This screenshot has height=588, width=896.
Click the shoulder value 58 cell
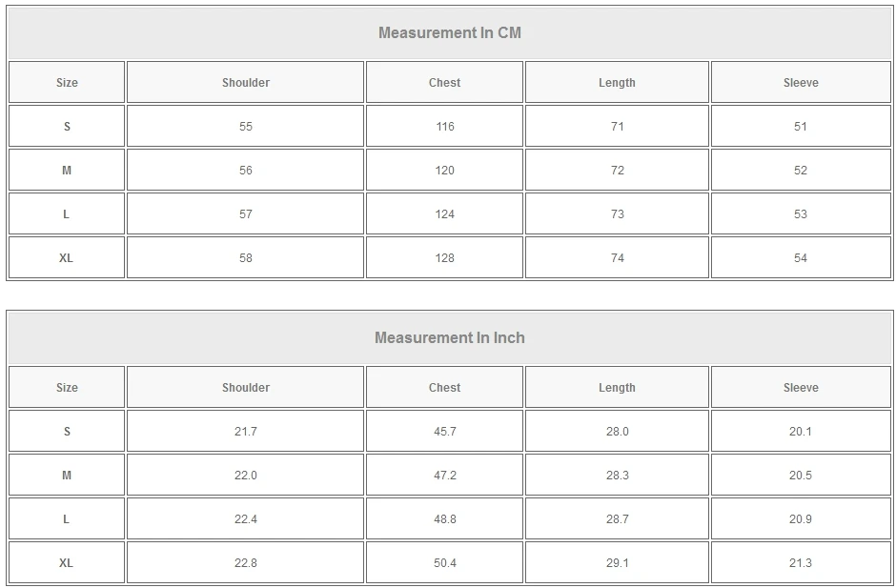(246, 258)
